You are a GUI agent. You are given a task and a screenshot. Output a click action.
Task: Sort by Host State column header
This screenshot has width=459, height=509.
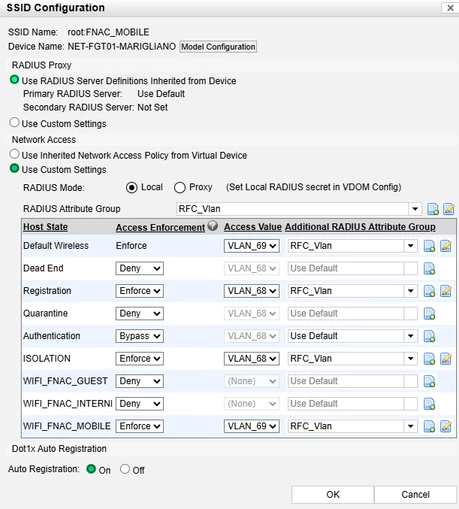coord(45,227)
